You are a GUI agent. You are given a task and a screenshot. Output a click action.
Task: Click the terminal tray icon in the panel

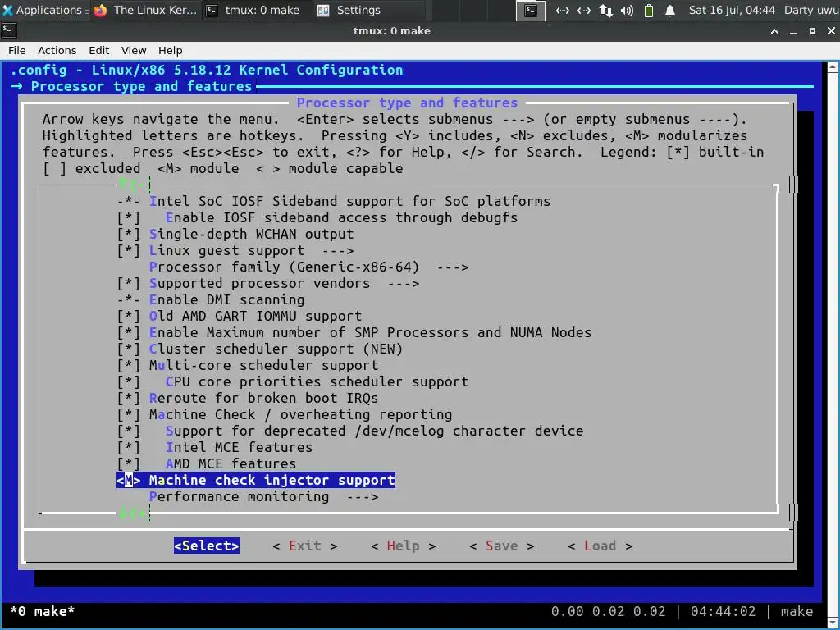coord(531,10)
